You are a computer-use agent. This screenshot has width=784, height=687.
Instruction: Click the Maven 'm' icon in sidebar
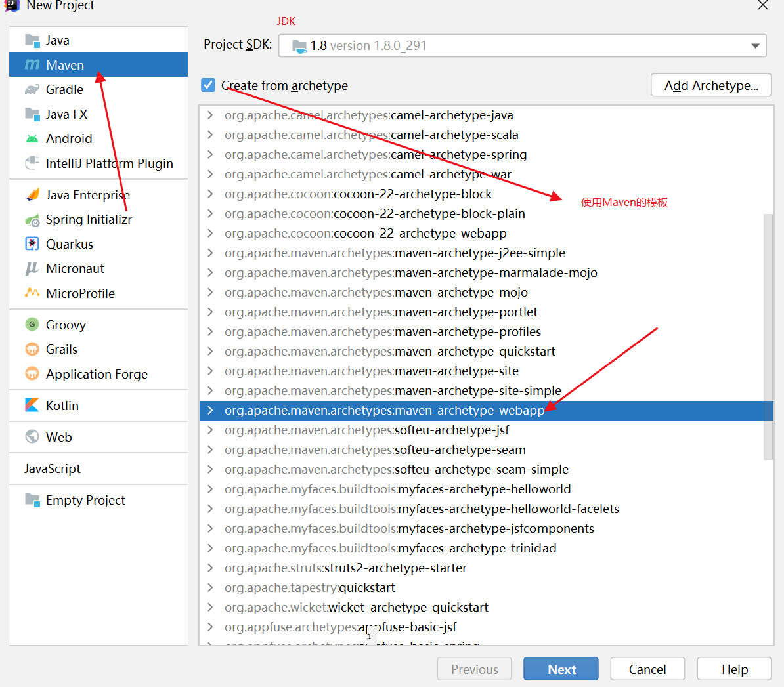[32, 65]
